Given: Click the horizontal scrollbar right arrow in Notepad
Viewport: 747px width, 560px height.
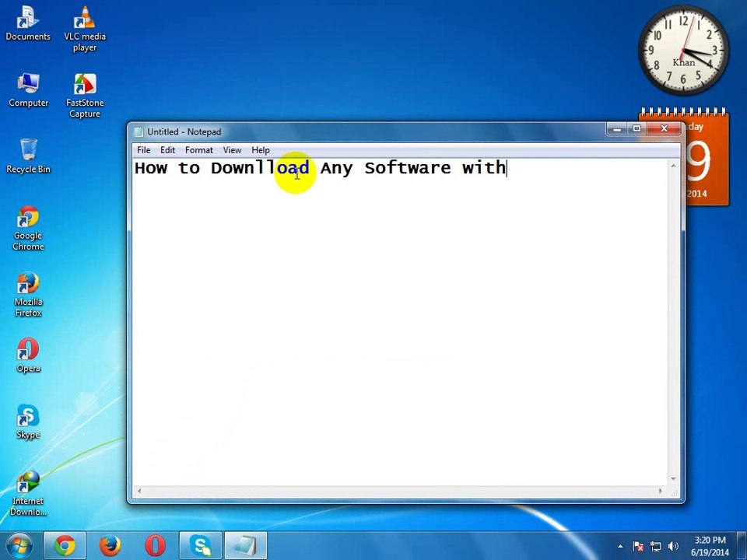Looking at the screenshot, I should click(661, 491).
